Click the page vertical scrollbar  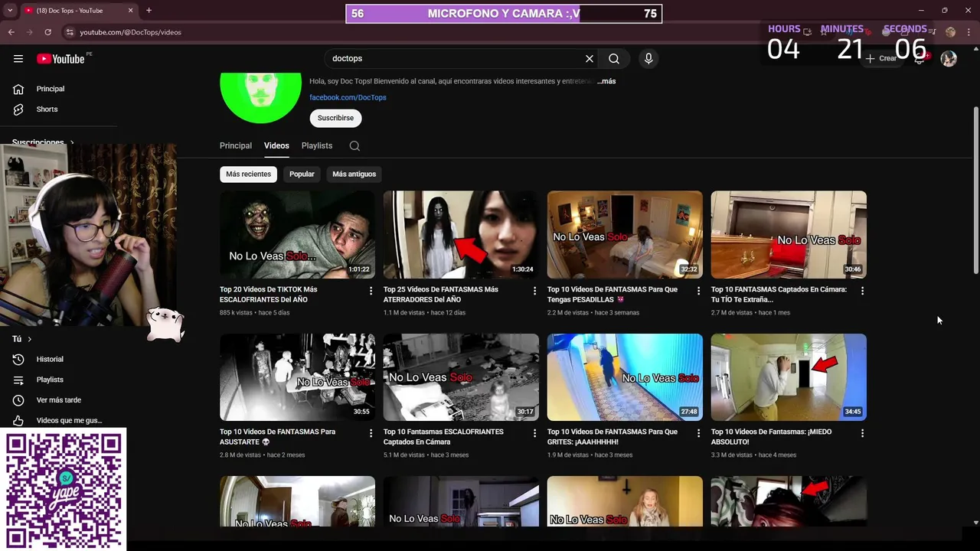click(975, 190)
